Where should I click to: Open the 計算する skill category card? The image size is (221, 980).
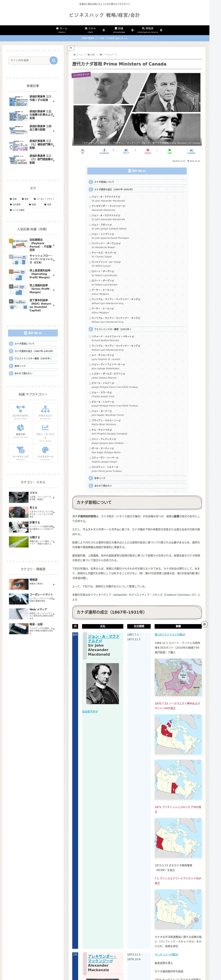pos(33,527)
